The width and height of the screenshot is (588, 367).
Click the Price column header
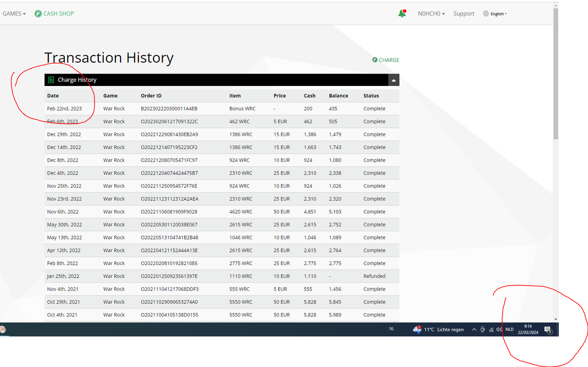[x=280, y=96]
